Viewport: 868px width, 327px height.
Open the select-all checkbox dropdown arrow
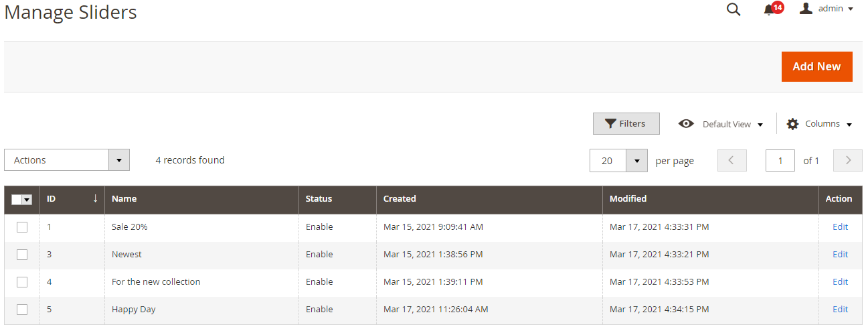[x=27, y=200]
